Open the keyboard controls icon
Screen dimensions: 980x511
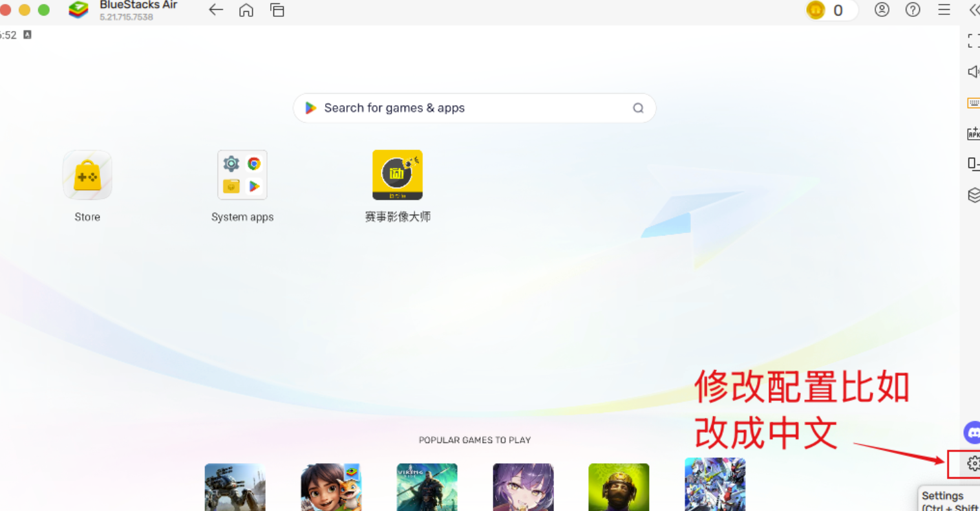pyautogui.click(x=974, y=103)
